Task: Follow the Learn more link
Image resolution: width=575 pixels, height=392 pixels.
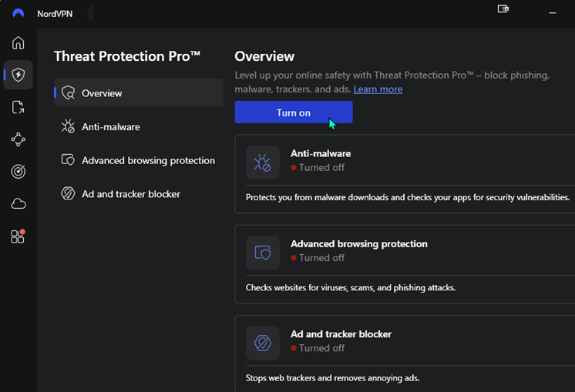Action: [x=378, y=89]
